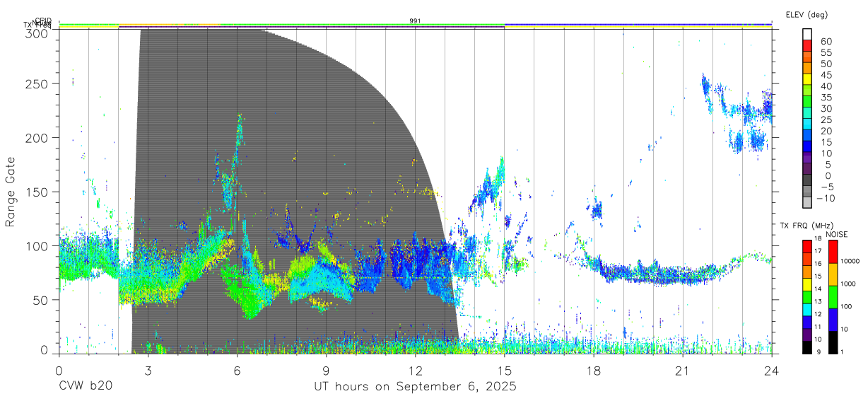Image resolution: width=868 pixels, height=401 pixels.
Task: Click the 'CVW b20' radar label
Action: click(85, 387)
